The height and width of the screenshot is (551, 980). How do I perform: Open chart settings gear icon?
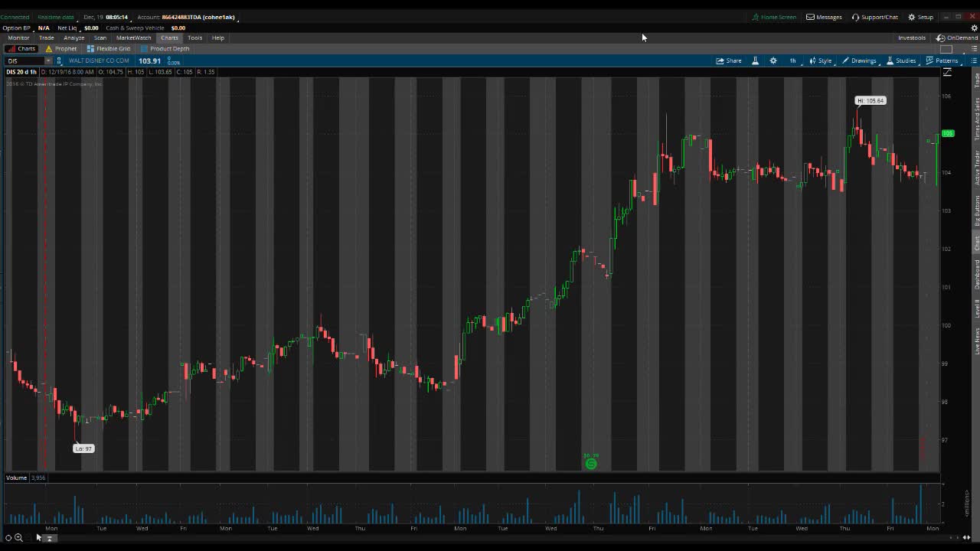pos(773,60)
